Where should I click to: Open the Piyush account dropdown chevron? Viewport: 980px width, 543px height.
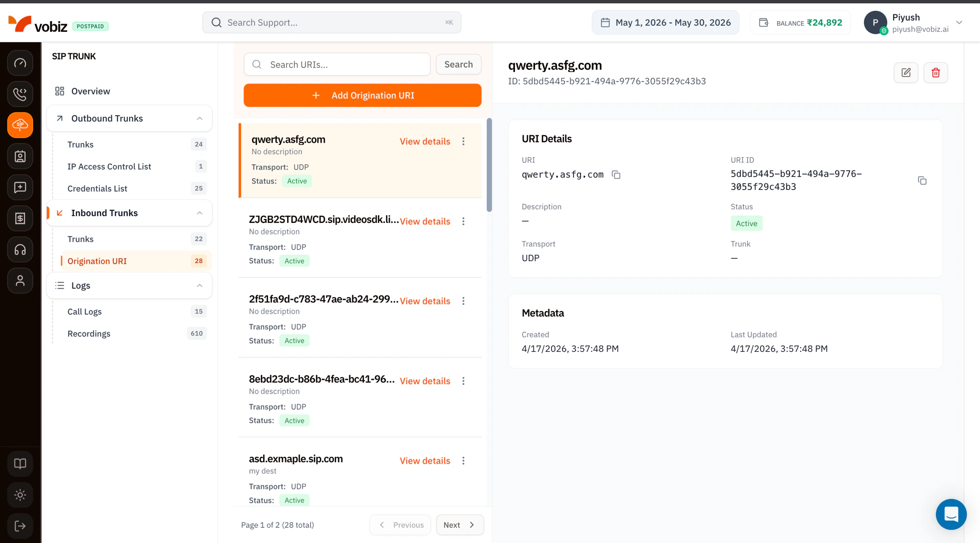coord(959,23)
